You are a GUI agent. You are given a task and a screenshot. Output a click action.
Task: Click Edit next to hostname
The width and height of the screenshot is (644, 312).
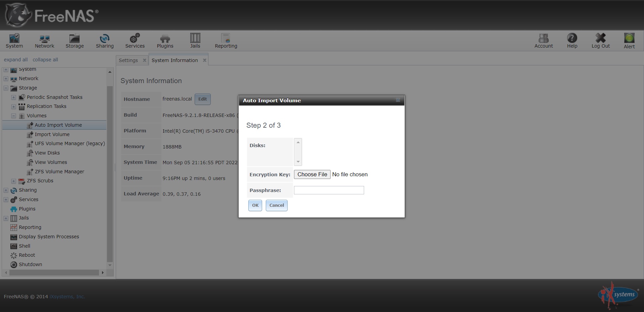(203, 99)
